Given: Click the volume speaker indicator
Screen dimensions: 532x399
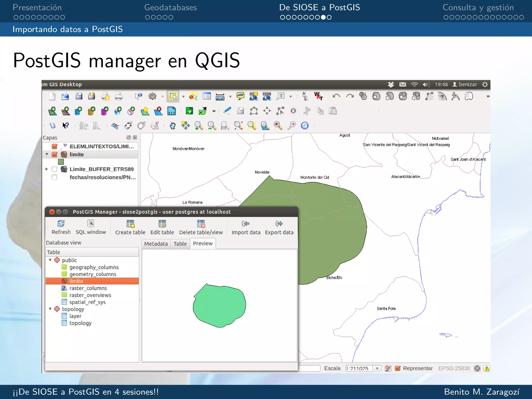Looking at the screenshot, I should click(426, 84).
